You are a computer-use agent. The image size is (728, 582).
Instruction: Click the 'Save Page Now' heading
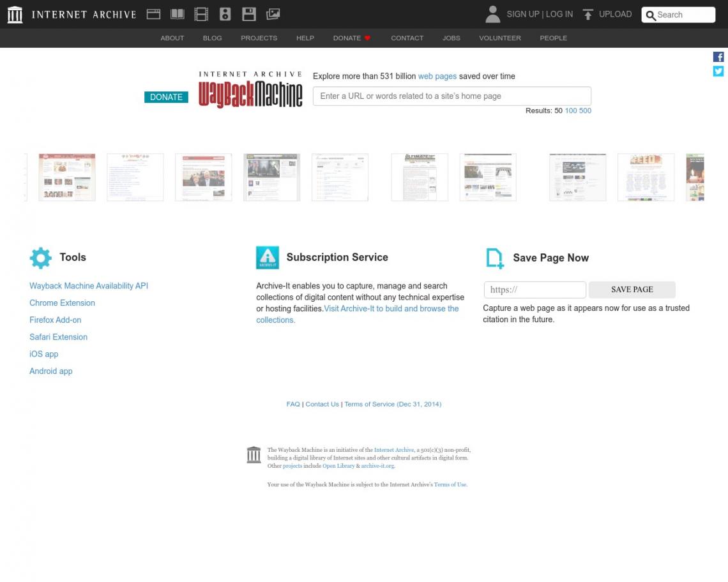point(550,258)
